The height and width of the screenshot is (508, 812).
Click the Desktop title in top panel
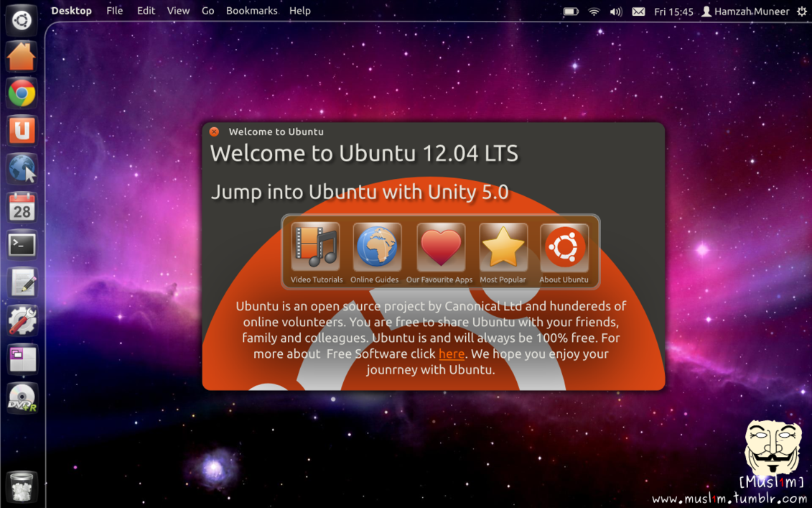pos(72,11)
